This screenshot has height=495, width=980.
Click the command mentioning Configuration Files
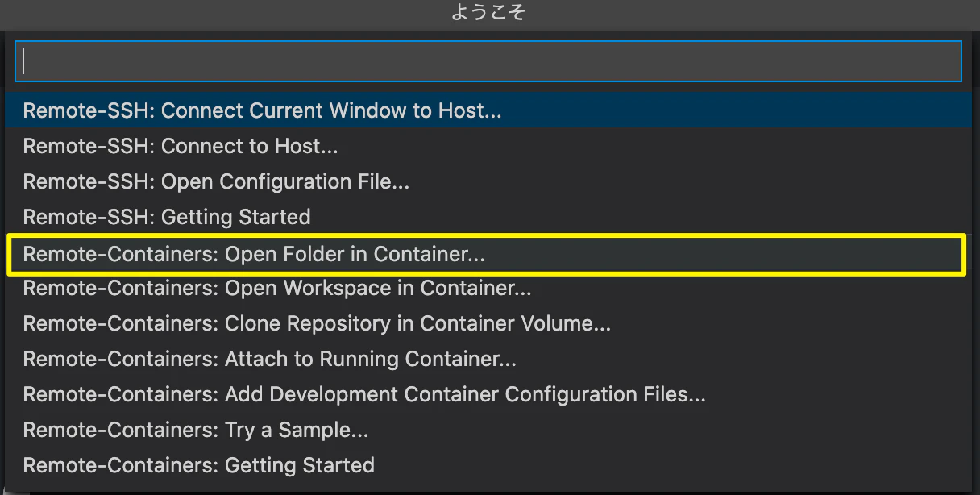364,394
